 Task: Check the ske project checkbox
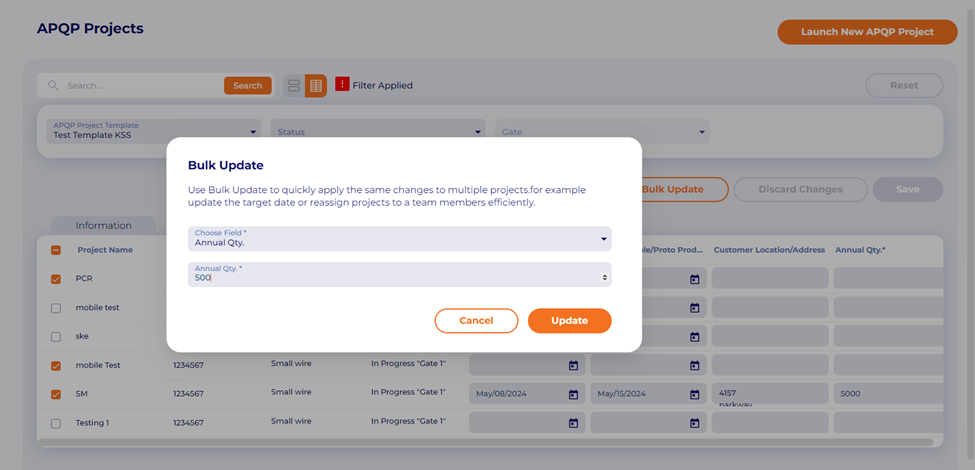56,337
